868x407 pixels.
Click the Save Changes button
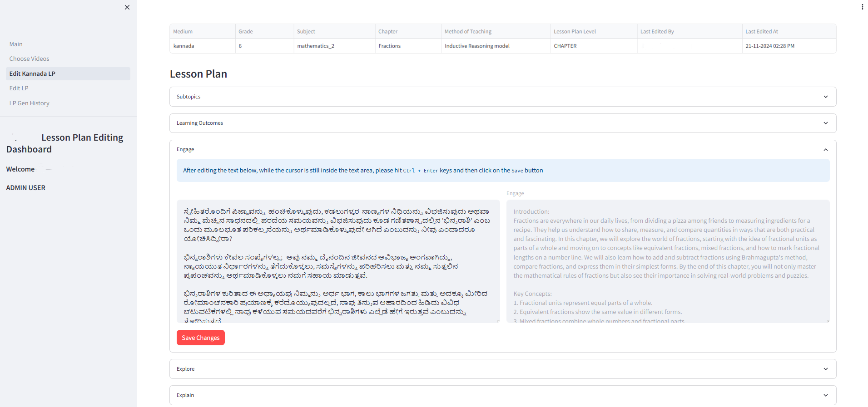click(200, 338)
